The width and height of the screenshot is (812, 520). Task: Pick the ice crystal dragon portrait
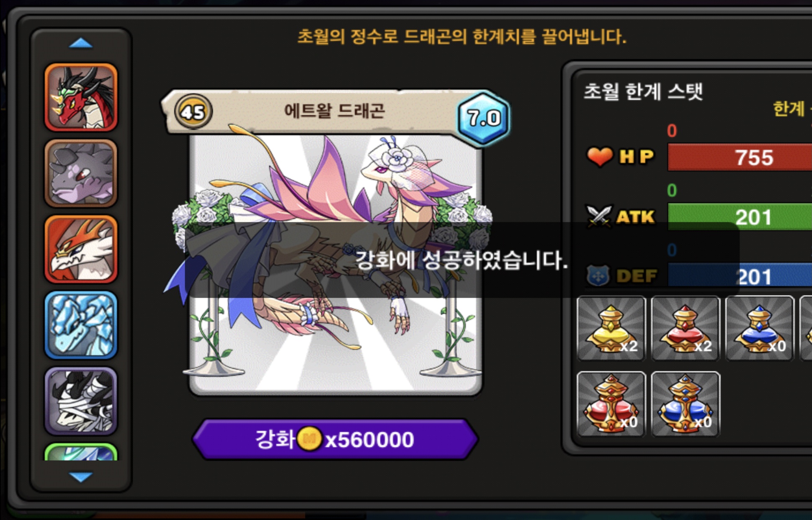(x=81, y=325)
